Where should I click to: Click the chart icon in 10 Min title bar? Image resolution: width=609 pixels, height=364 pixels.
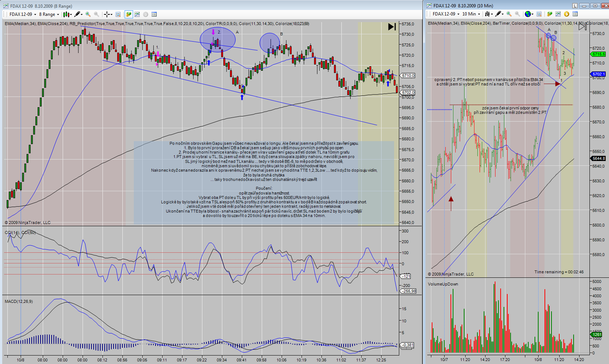pos(429,6)
